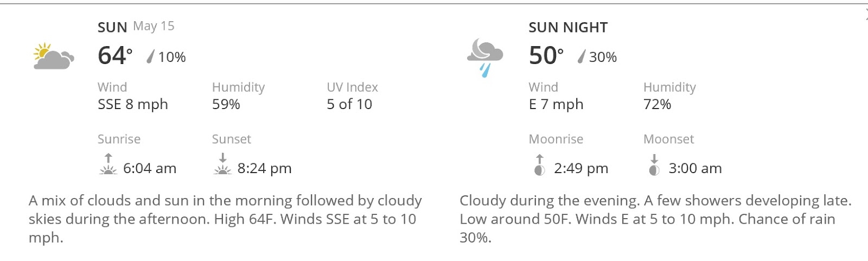Viewport: 868px width, 261px height.
Task: Click the 64° daytime high temperature
Action: coord(115,55)
